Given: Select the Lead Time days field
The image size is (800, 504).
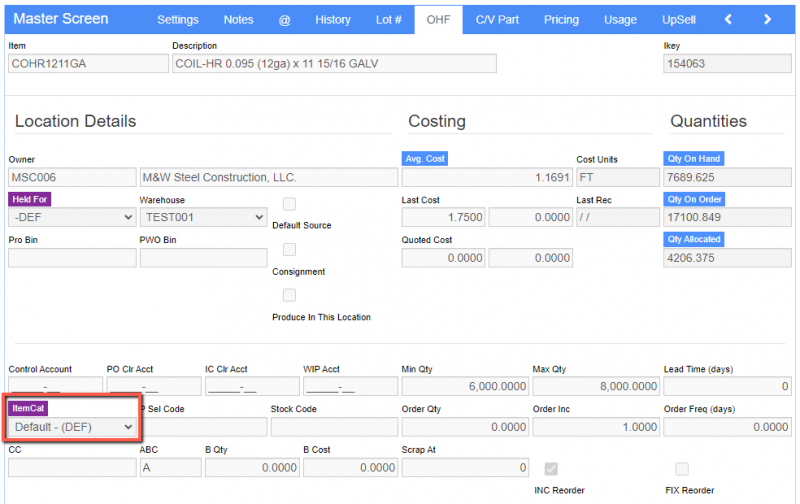Looking at the screenshot, I should [727, 386].
